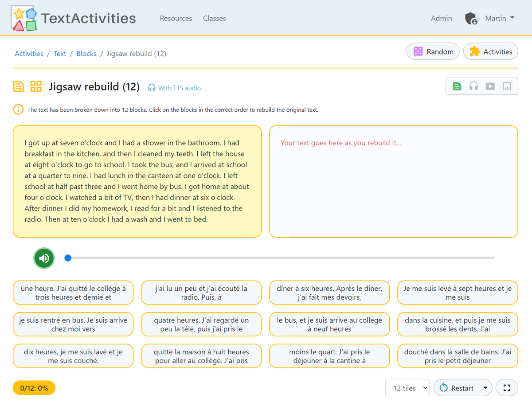This screenshot has width=532, height=406.
Task: Open the Resources menu
Action: [176, 18]
